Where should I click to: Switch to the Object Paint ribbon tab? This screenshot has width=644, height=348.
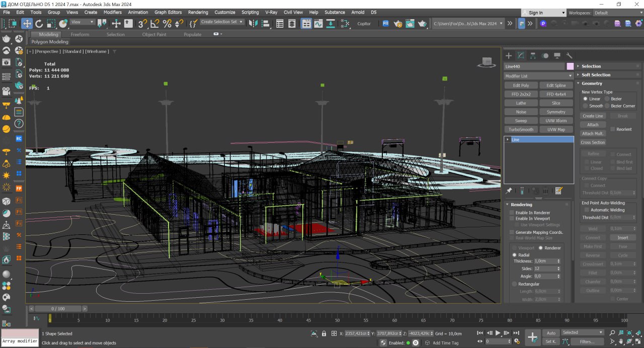point(154,34)
